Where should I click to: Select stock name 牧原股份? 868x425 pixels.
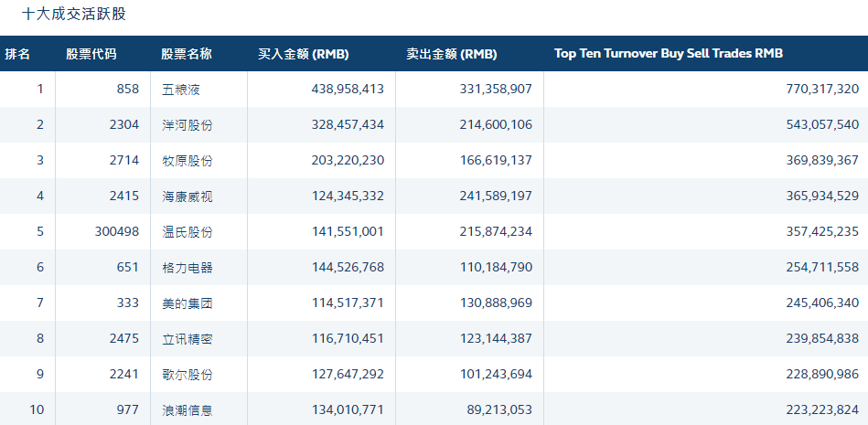coord(188,161)
